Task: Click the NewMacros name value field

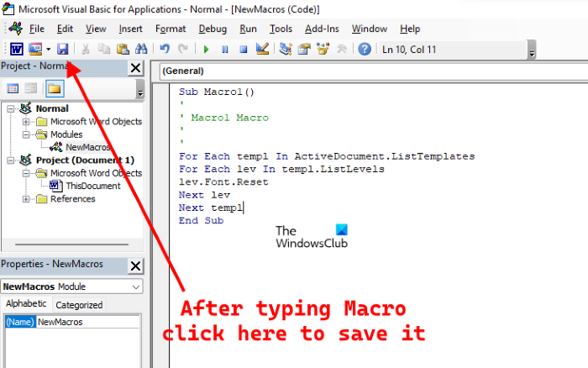Action: tap(88, 322)
